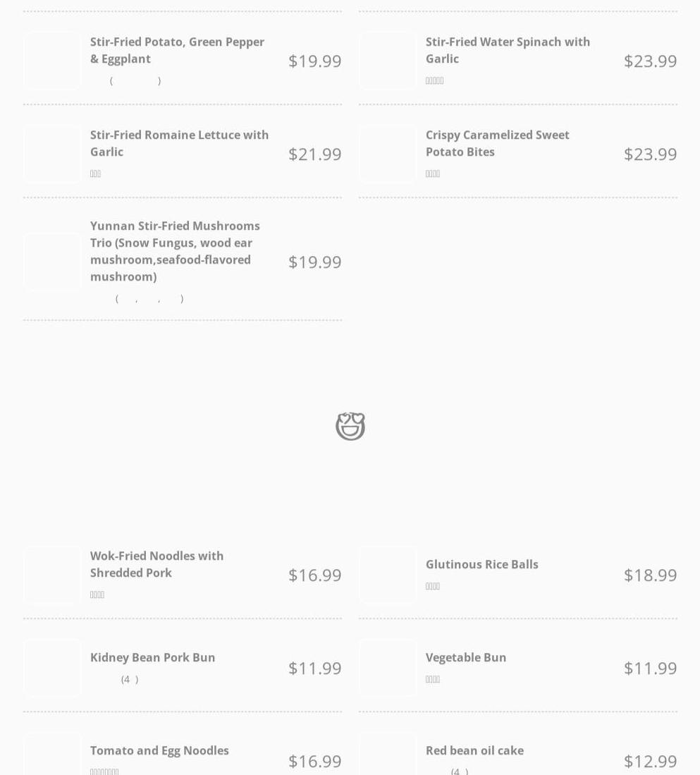
Task: Choose Crispy Caramelized Sweet Potato Bites
Action: (497, 143)
